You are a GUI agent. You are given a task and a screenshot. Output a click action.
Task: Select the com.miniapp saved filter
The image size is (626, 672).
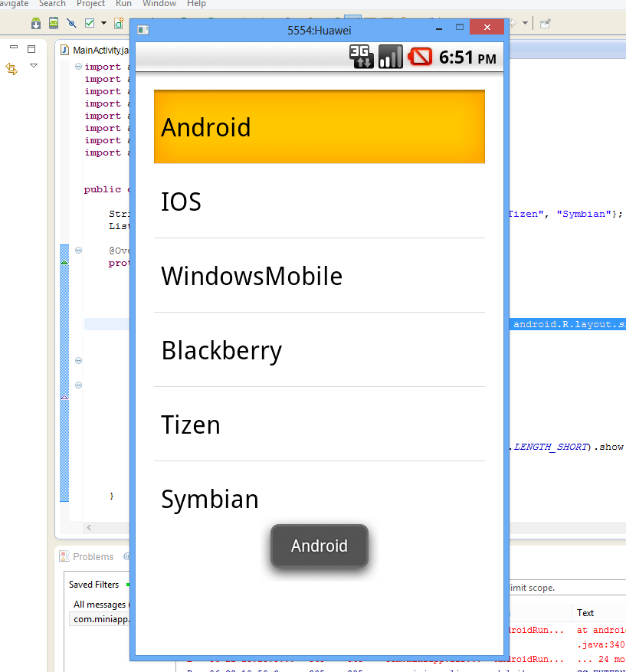(100, 619)
